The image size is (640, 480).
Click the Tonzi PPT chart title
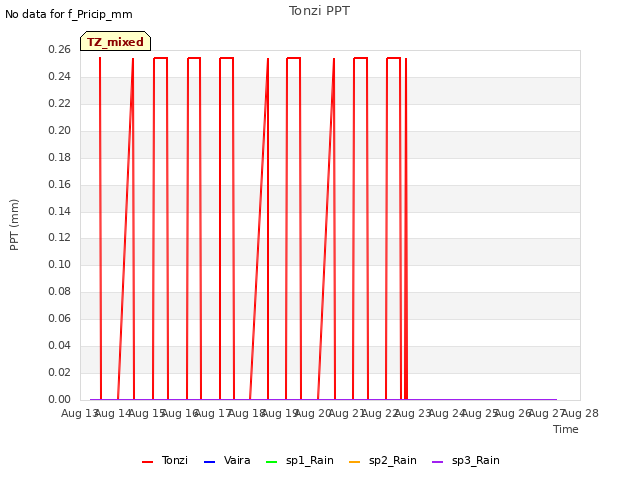coord(319,11)
